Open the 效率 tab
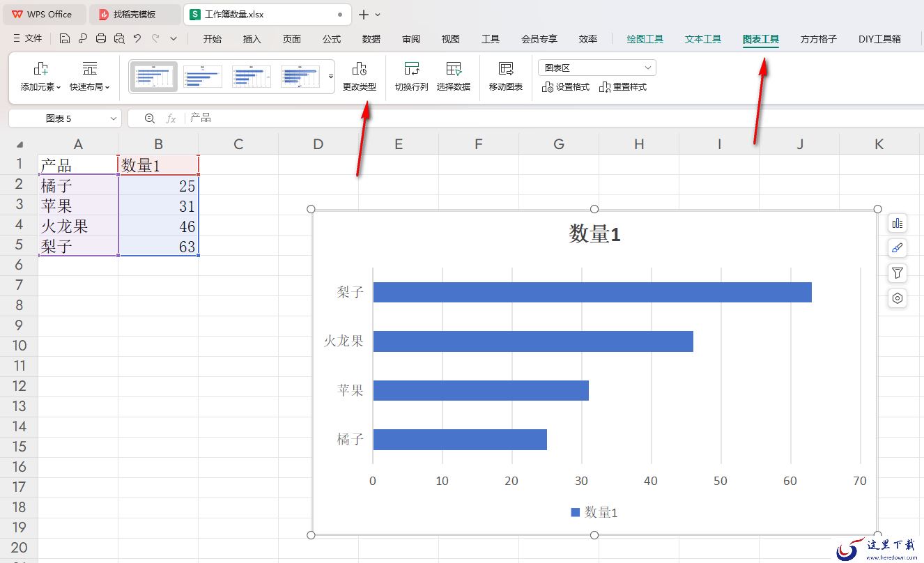 (x=588, y=39)
